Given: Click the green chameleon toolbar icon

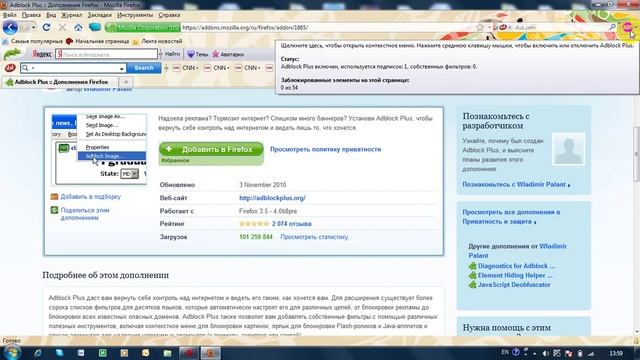Looking at the screenshot, I should [x=12, y=54].
